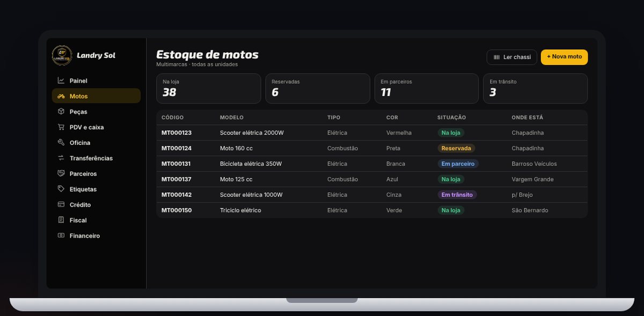Open the Fiscal section
Screen dimensions: 644x316
96,221
